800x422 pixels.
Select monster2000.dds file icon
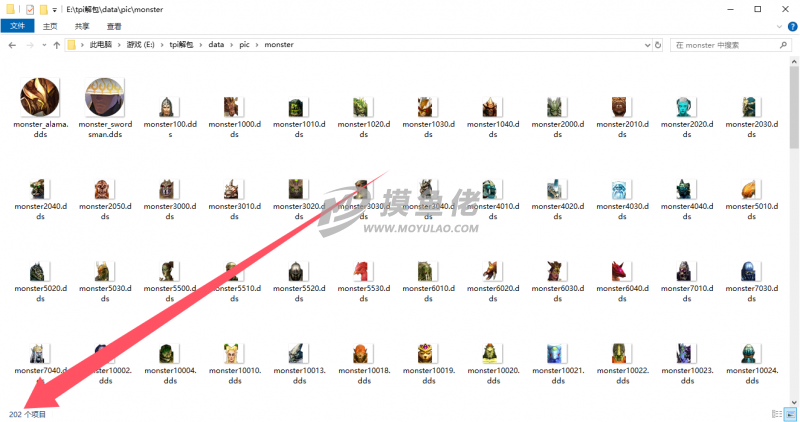click(x=555, y=107)
